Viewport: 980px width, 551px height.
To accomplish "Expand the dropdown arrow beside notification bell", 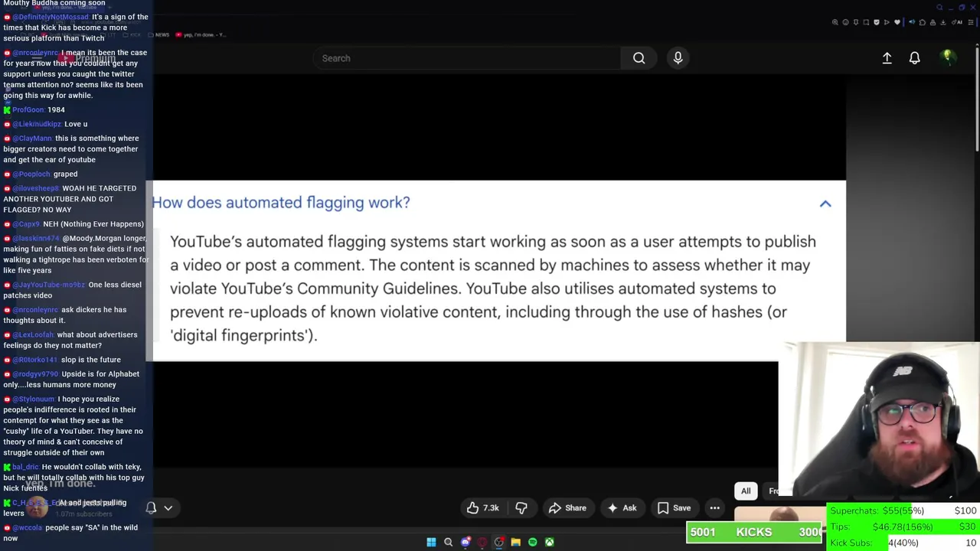I will 168,507.
